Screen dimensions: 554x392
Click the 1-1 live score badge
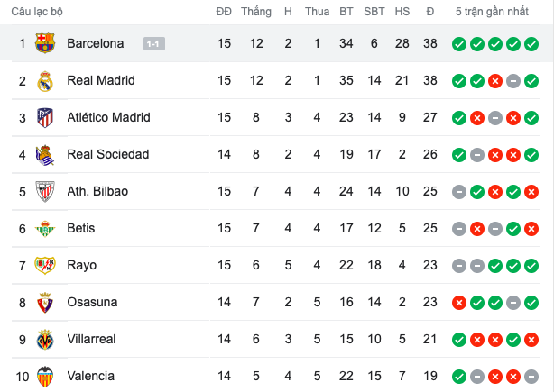pos(153,43)
